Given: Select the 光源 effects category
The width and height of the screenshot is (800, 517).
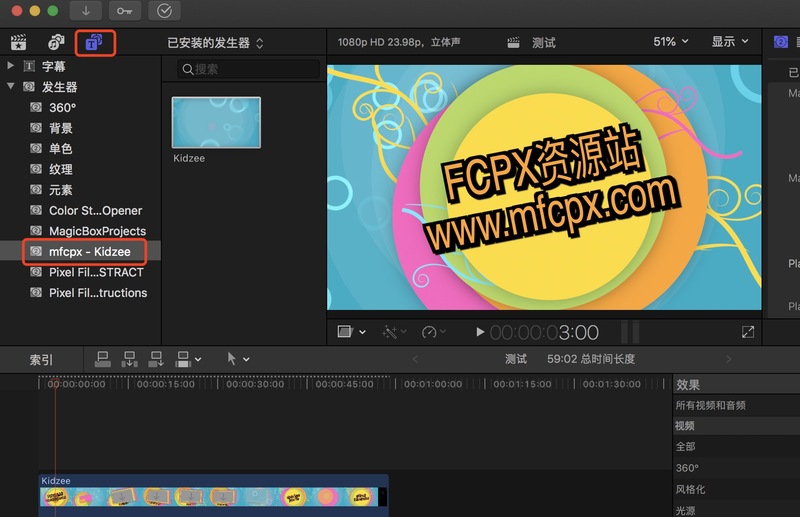Looking at the screenshot, I should click(x=685, y=510).
